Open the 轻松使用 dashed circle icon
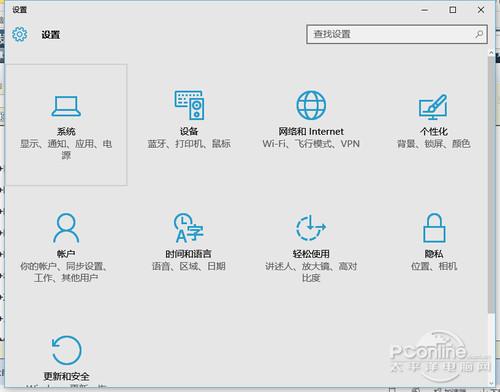This screenshot has width=500, height=392. [311, 228]
